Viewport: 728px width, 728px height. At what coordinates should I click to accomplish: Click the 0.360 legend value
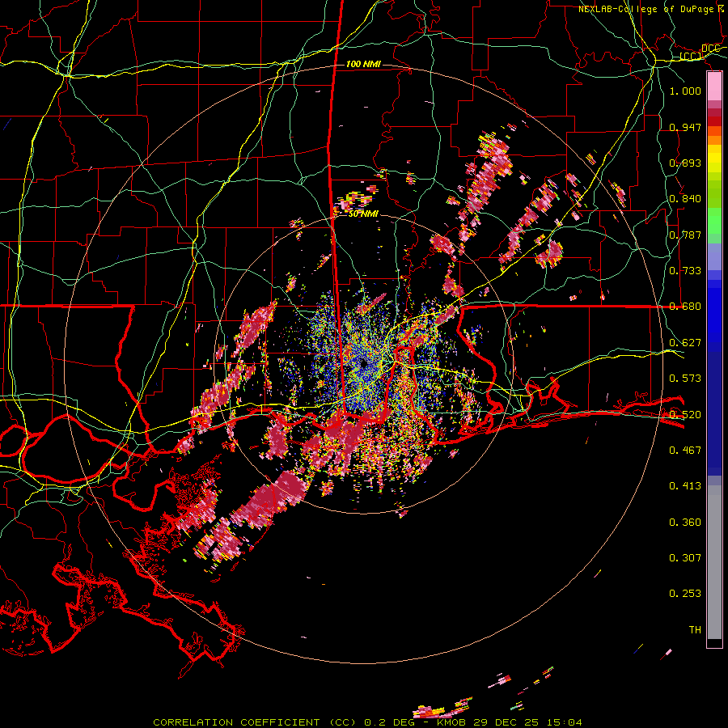pyautogui.click(x=685, y=523)
